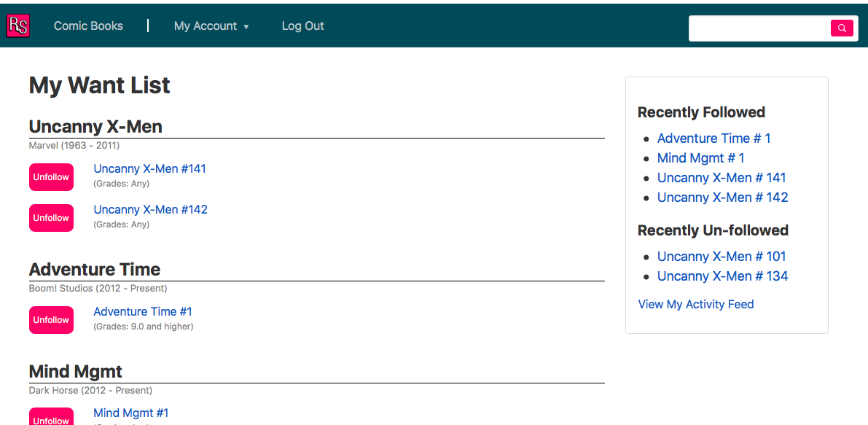Open Uncanny X-Men # 101 under Recently Un-followed
This screenshot has width=868, height=425.
click(x=722, y=257)
